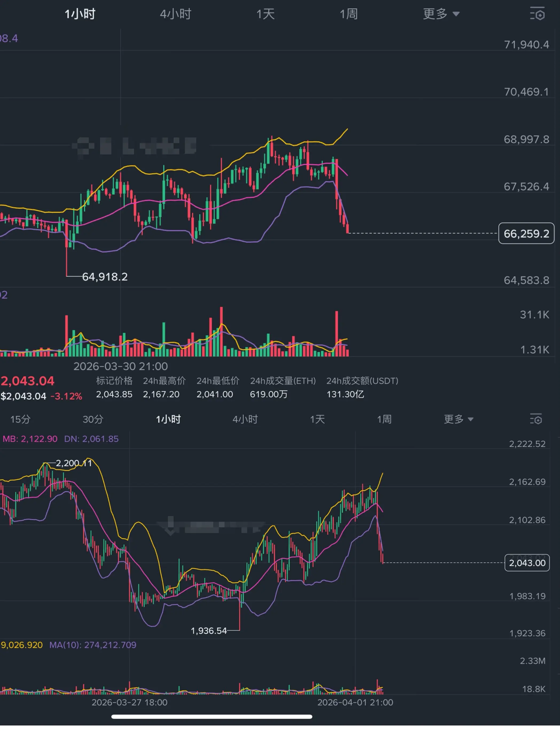Tap the 2,043.00 current price label
560x746 pixels.
(527, 563)
